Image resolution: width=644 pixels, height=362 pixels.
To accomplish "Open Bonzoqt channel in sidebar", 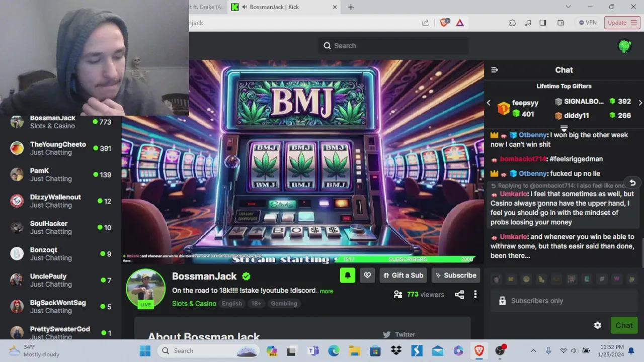I will pyautogui.click(x=60, y=254).
